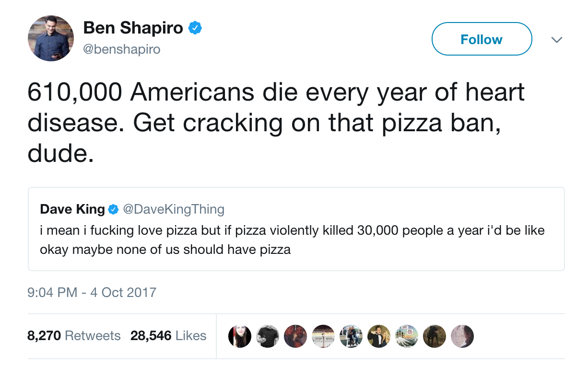
Task: Open the Ben Shapiro display name link
Action: tap(133, 28)
